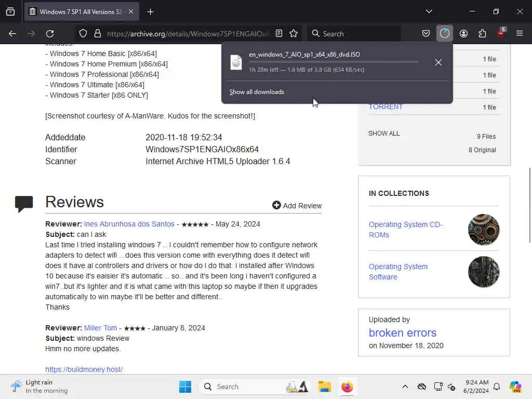532x399 pixels.
Task: Open File Explorer from taskbar
Action: coord(324,387)
